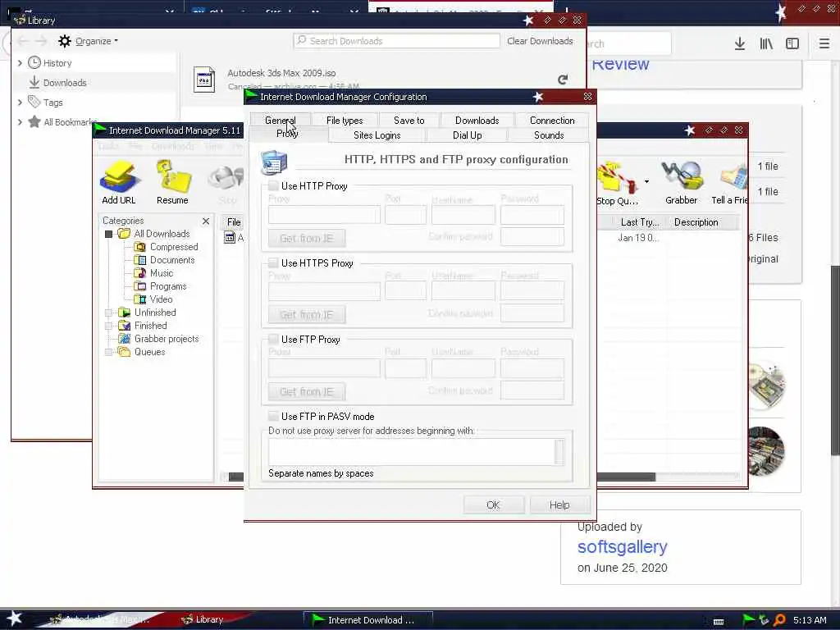This screenshot has height=630, width=840.
Task: Click Clear Downloads in Library
Action: point(540,41)
